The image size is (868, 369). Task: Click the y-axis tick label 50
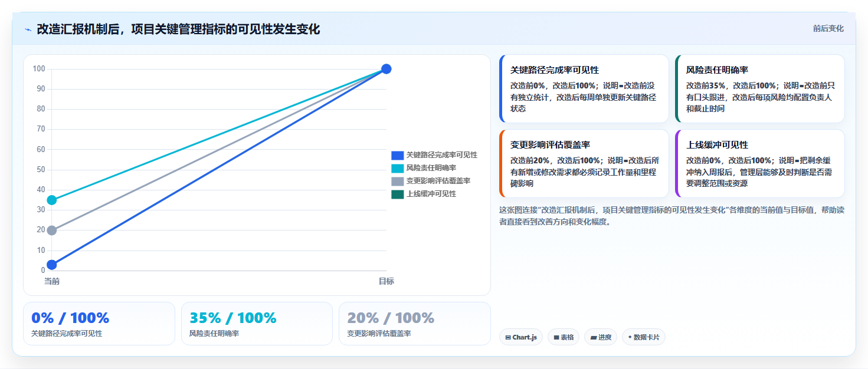coord(41,170)
